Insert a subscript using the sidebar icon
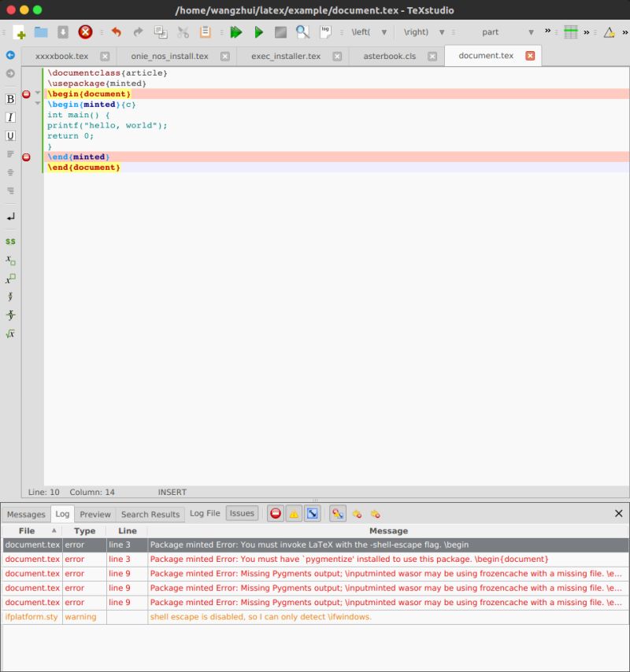The width and height of the screenshot is (630, 672). coord(9,260)
